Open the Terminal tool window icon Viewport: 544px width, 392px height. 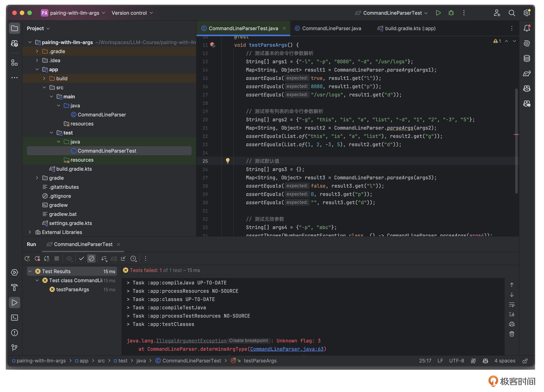[14, 318]
